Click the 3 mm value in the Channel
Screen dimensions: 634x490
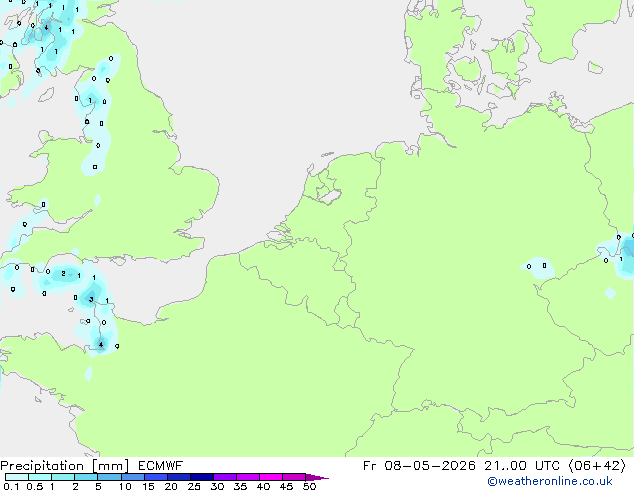91,300
